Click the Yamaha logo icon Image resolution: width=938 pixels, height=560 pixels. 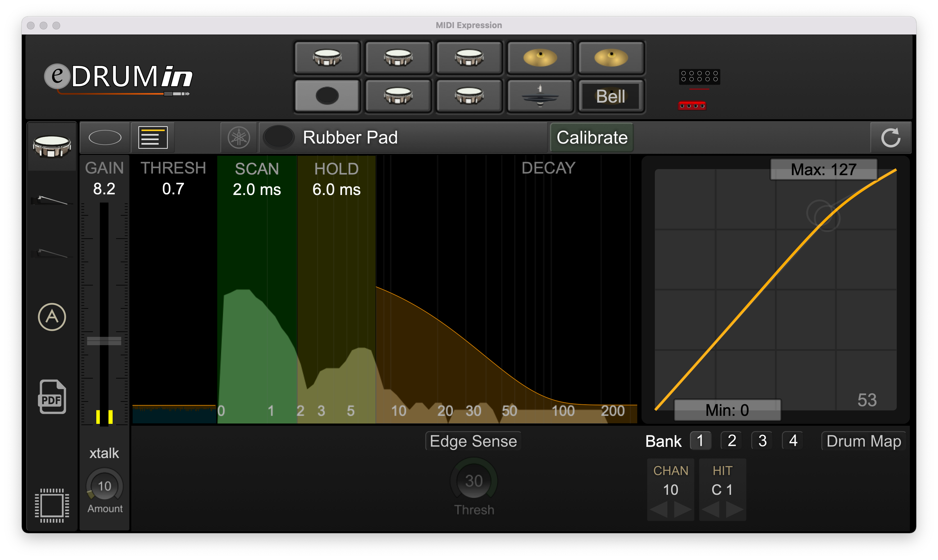(239, 137)
